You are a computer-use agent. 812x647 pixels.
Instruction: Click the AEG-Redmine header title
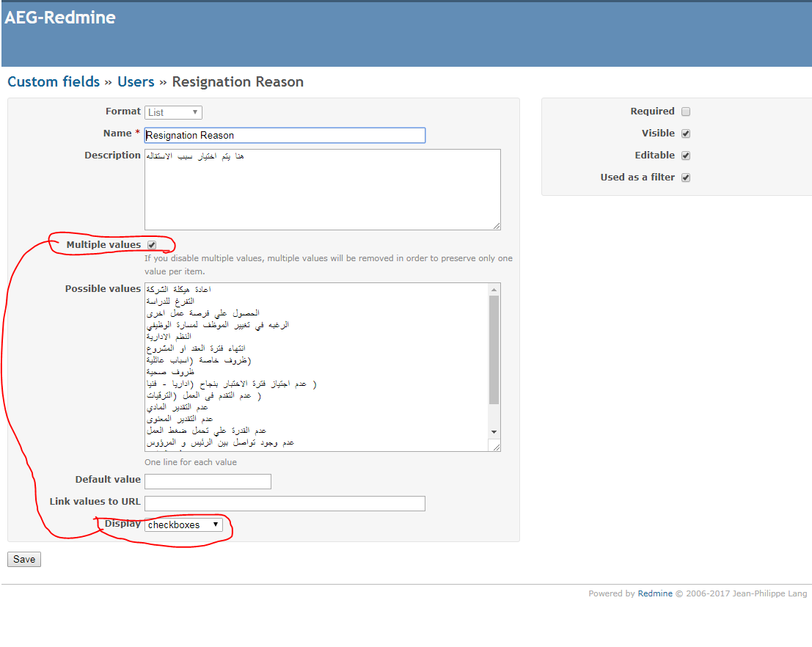pos(60,18)
